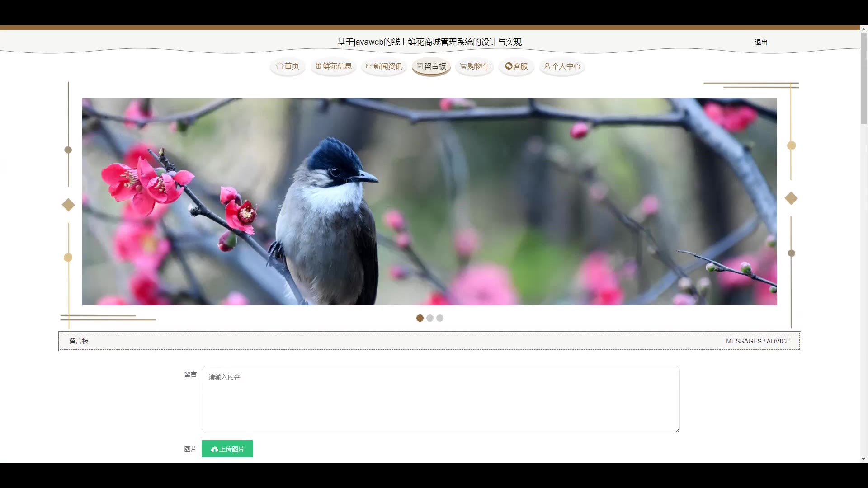The width and height of the screenshot is (868, 488).
Task: Click the bird banner carousel image
Action: (429, 202)
